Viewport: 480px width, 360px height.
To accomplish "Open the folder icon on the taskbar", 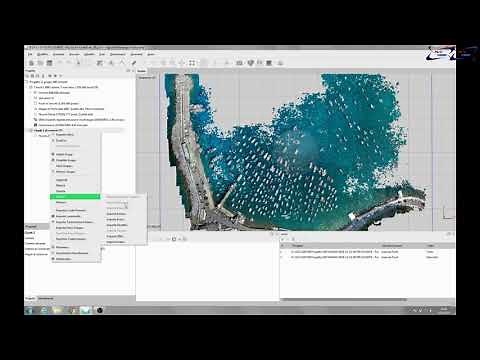I will [58, 310].
